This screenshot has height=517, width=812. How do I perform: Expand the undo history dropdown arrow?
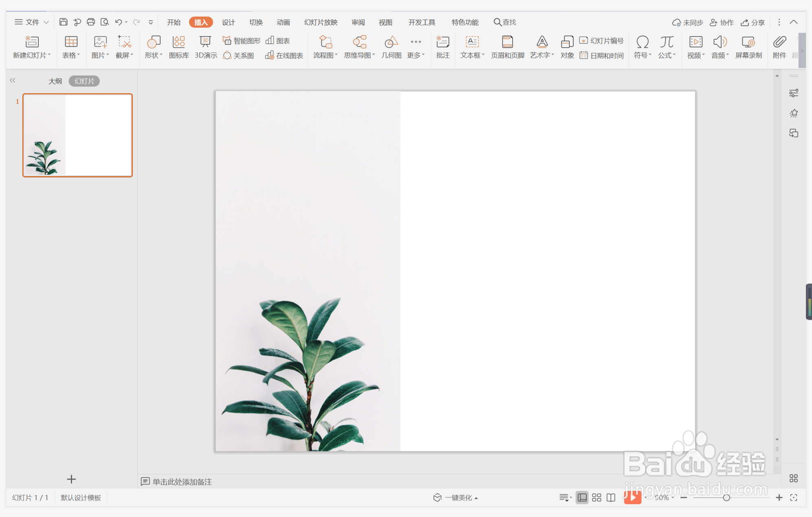[126, 22]
